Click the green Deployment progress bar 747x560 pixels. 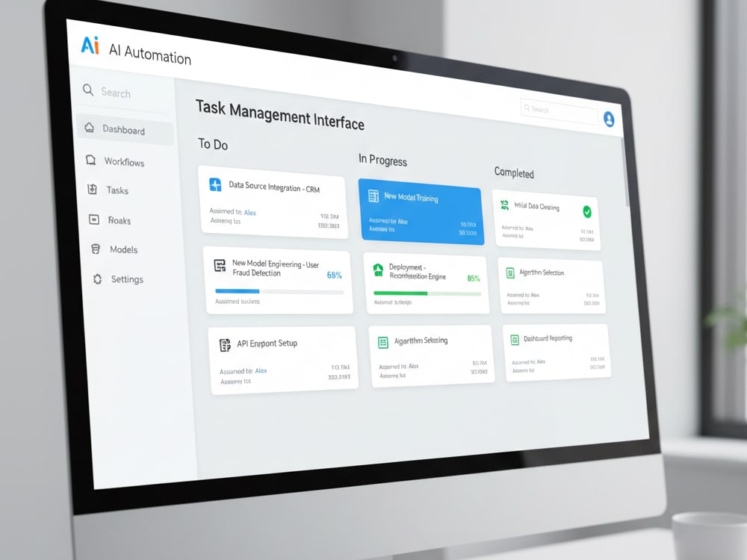[427, 293]
